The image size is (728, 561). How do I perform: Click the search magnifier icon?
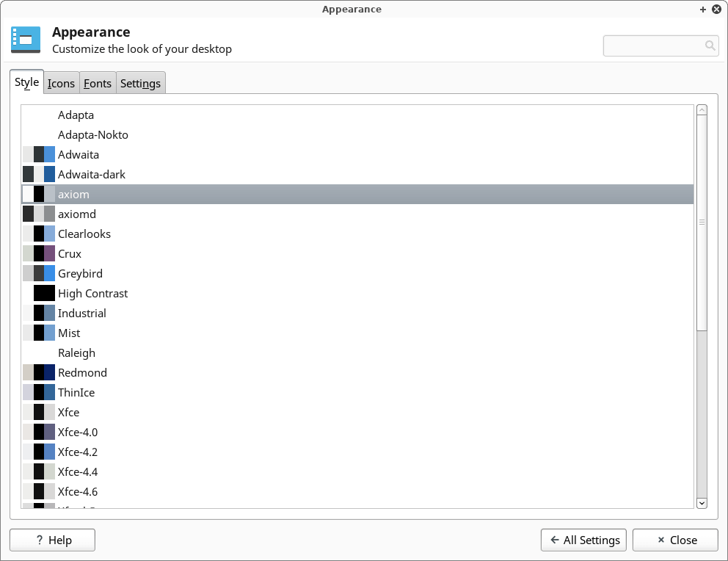(710, 46)
